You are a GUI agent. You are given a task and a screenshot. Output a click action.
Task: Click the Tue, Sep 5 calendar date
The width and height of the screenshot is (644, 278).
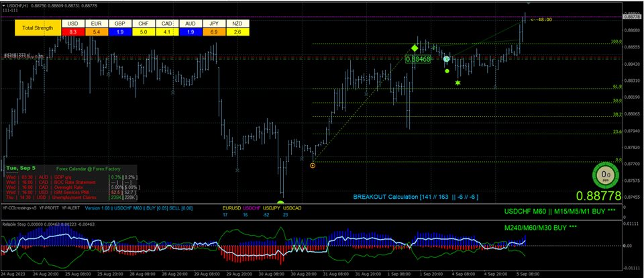(21, 168)
